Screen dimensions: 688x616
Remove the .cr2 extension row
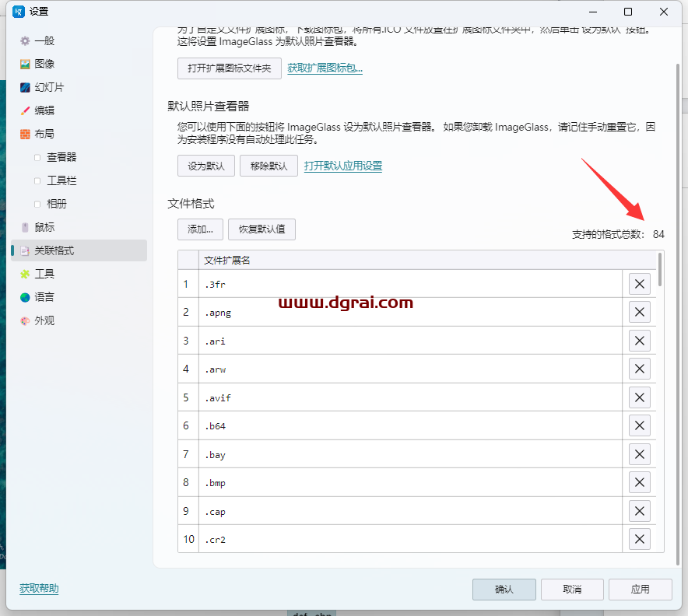click(x=639, y=539)
